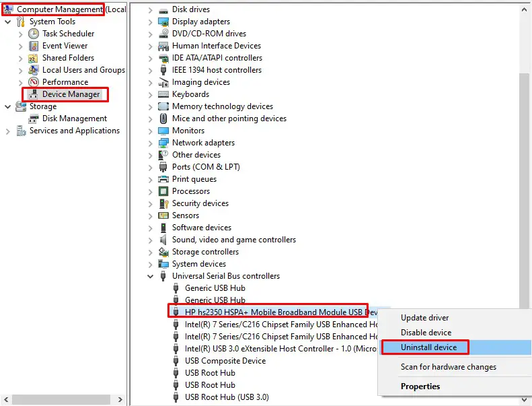Click the left pane scroll right arrow
Screen dimensions: 532x406
pyautogui.click(x=120, y=400)
